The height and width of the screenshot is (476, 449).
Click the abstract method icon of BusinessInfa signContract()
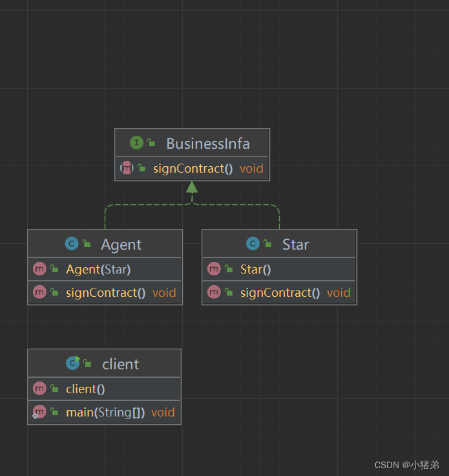[127, 168]
